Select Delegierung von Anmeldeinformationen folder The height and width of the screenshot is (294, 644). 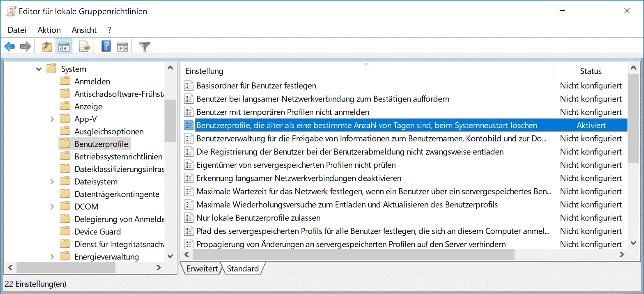point(119,219)
